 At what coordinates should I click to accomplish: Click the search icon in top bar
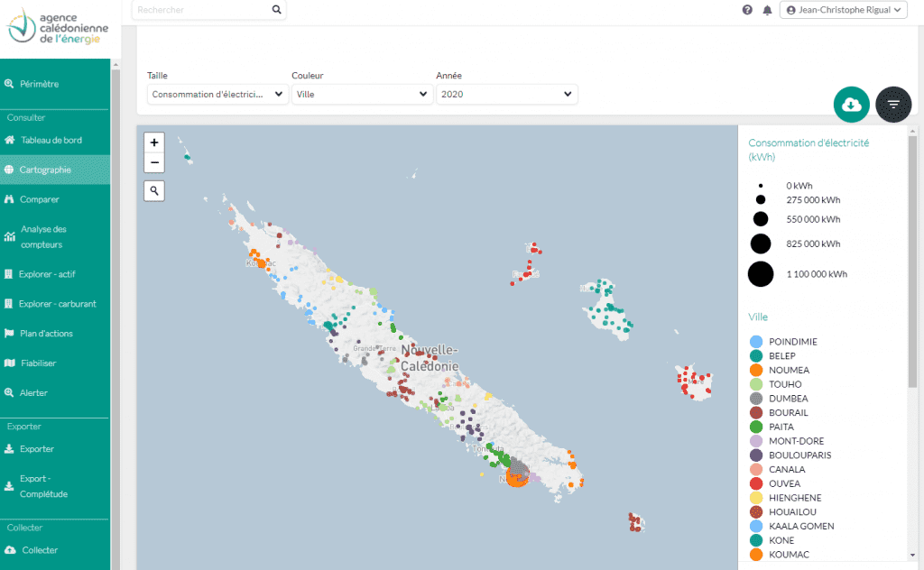276,10
